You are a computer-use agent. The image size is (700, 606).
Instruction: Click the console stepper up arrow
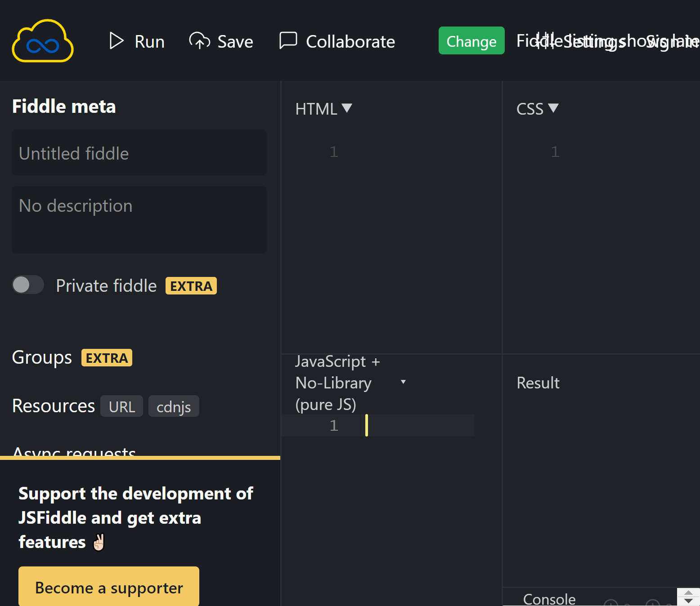click(x=688, y=593)
